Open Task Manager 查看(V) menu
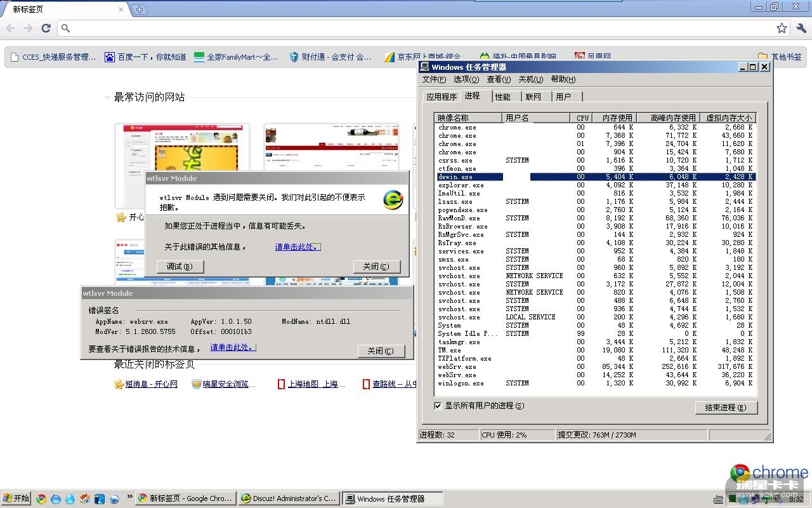The height and width of the screenshot is (508, 812). [x=499, y=79]
